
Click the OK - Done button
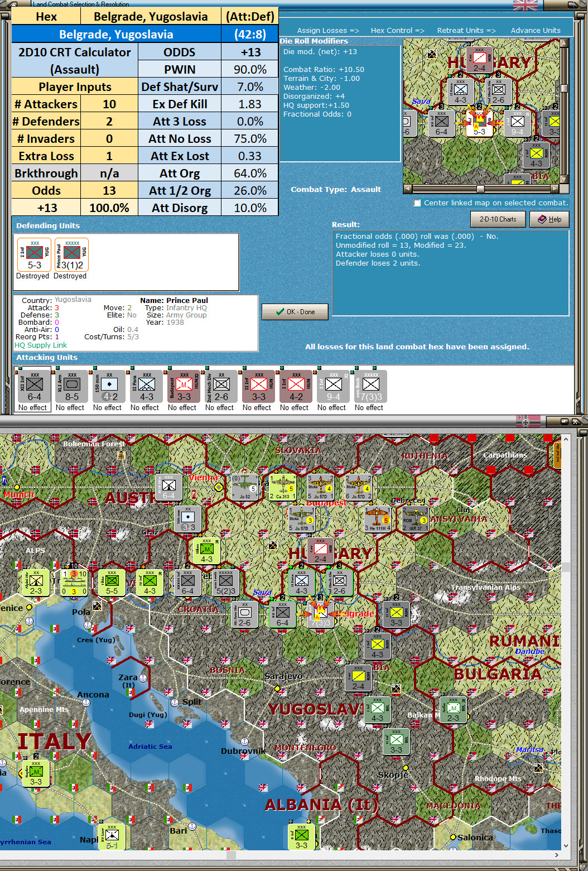click(295, 312)
